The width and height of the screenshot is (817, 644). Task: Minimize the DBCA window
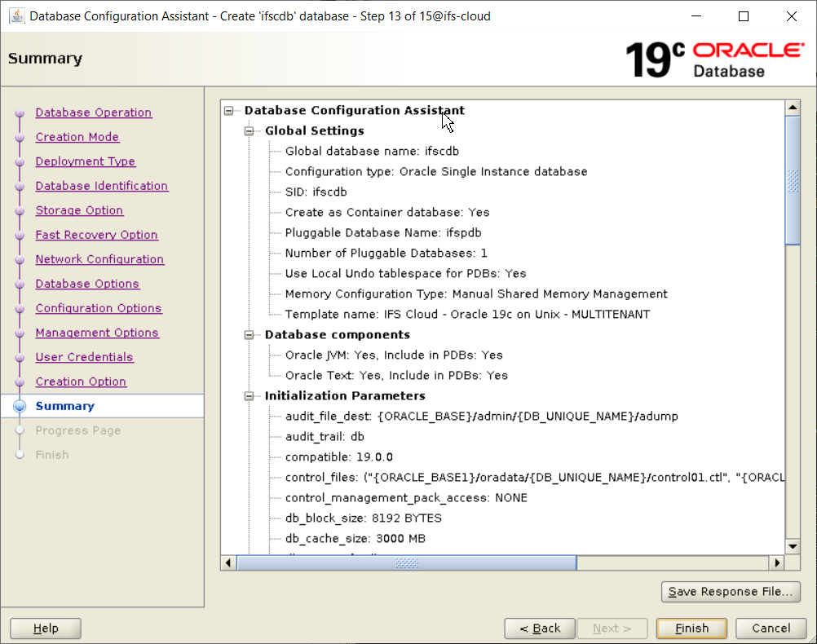(x=696, y=16)
